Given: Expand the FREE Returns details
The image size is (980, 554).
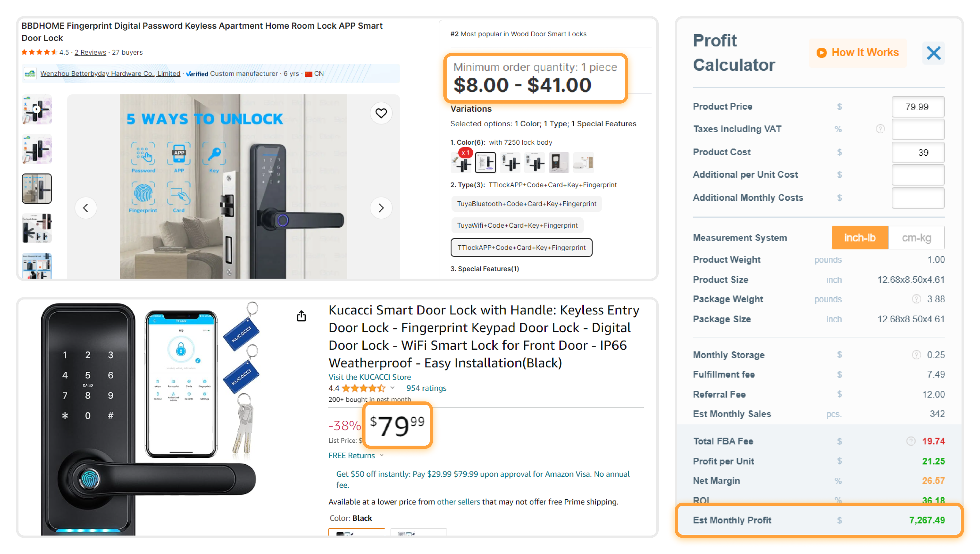Looking at the screenshot, I should pos(382,455).
